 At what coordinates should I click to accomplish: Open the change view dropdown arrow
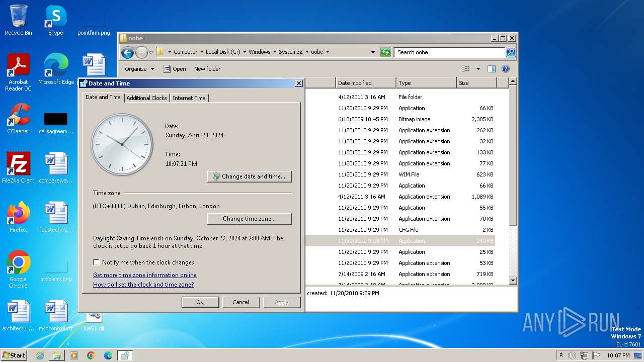coord(478,69)
